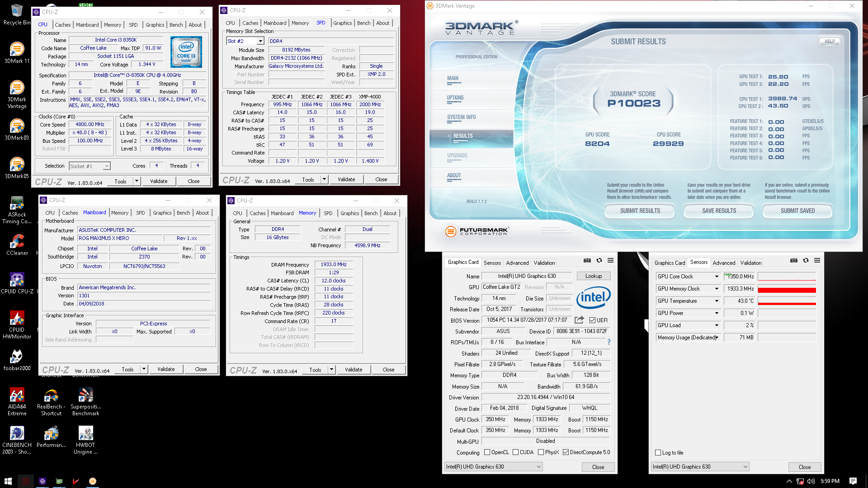The image size is (868, 488).
Task: Open hamburger menu in GPU-Z Sensors window
Action: (x=817, y=260)
